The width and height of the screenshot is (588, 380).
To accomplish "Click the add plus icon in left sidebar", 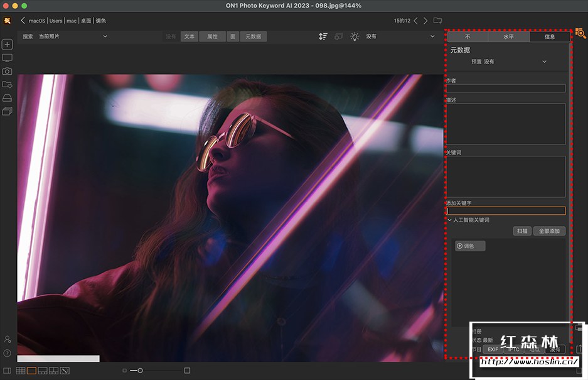I will coord(8,45).
